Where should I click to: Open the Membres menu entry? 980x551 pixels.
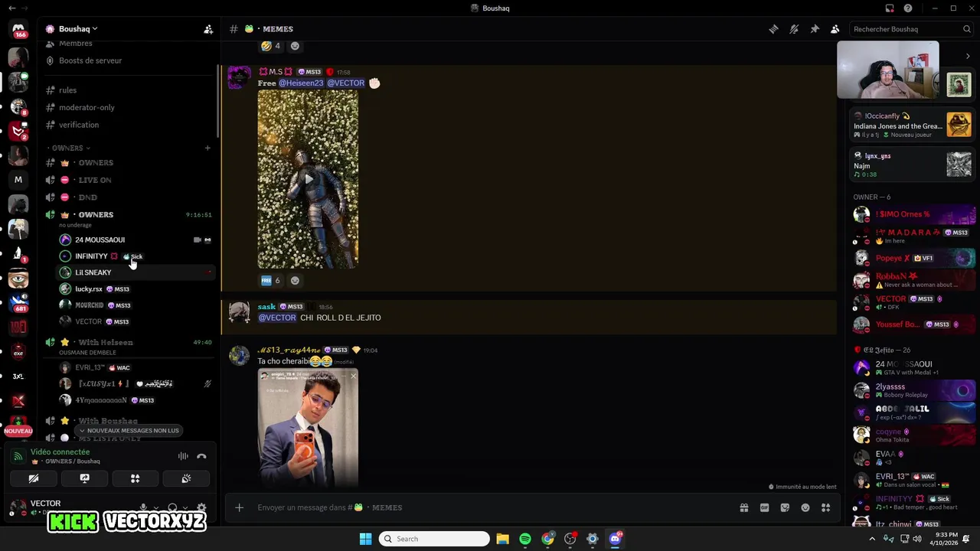point(76,44)
